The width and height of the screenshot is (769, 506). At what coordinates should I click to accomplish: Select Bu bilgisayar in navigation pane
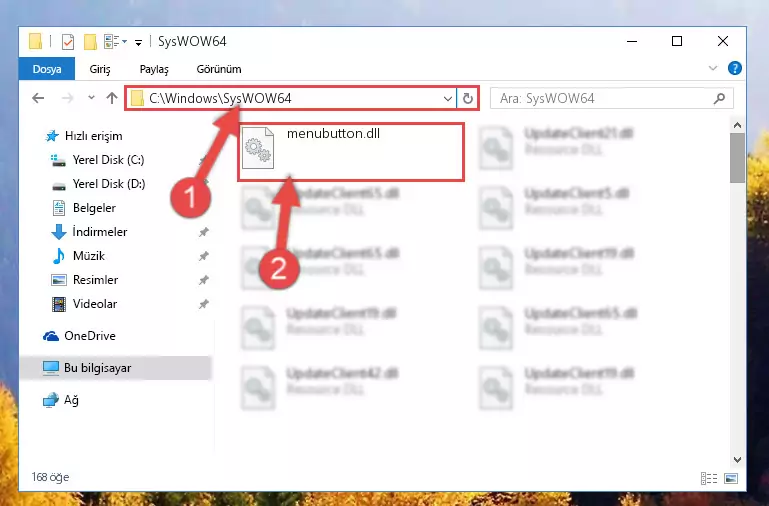(116, 368)
